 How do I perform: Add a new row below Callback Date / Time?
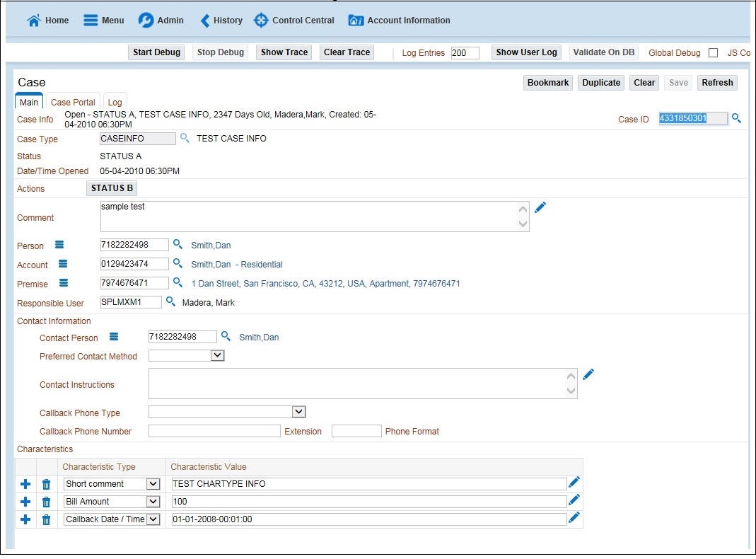point(25,519)
